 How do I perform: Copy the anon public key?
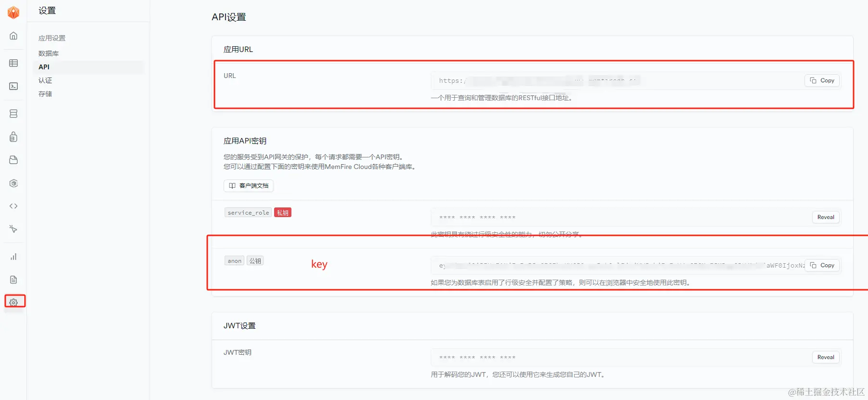(822, 265)
